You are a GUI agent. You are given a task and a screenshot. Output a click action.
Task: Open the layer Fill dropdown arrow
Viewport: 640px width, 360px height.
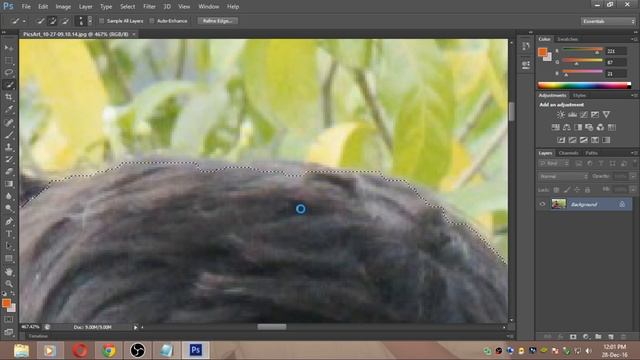click(x=633, y=190)
